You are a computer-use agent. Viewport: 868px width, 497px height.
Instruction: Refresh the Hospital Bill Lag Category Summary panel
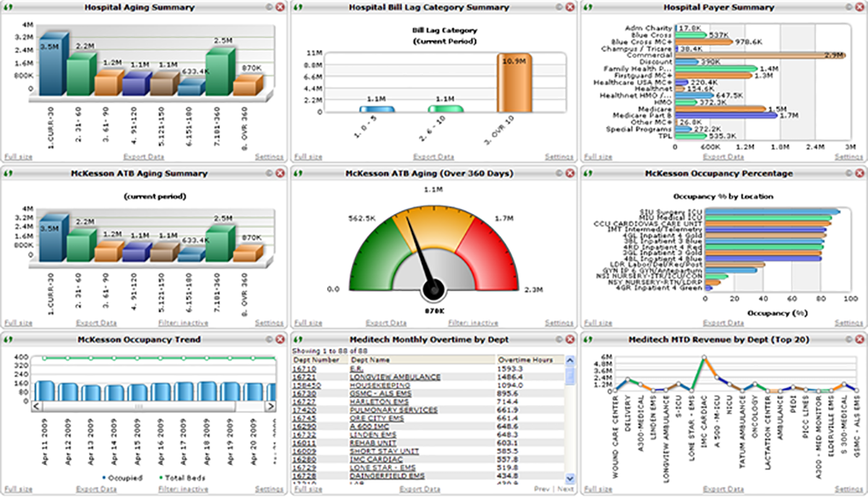pyautogui.click(x=298, y=8)
